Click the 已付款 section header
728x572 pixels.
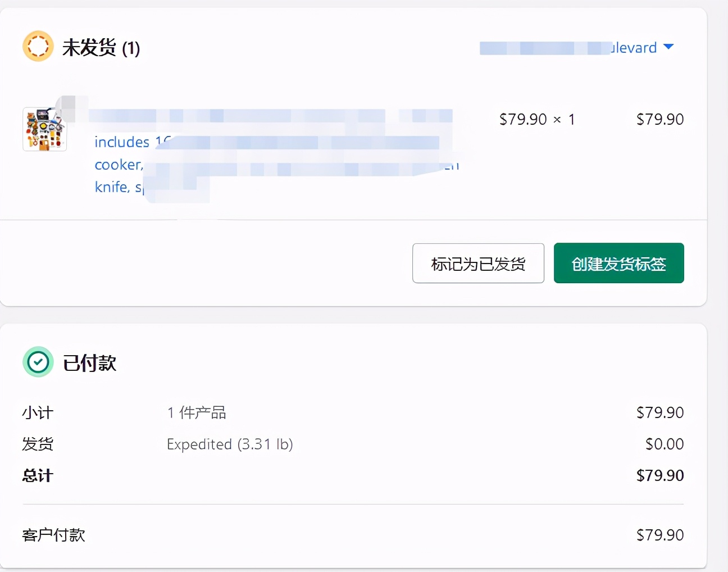tap(89, 363)
